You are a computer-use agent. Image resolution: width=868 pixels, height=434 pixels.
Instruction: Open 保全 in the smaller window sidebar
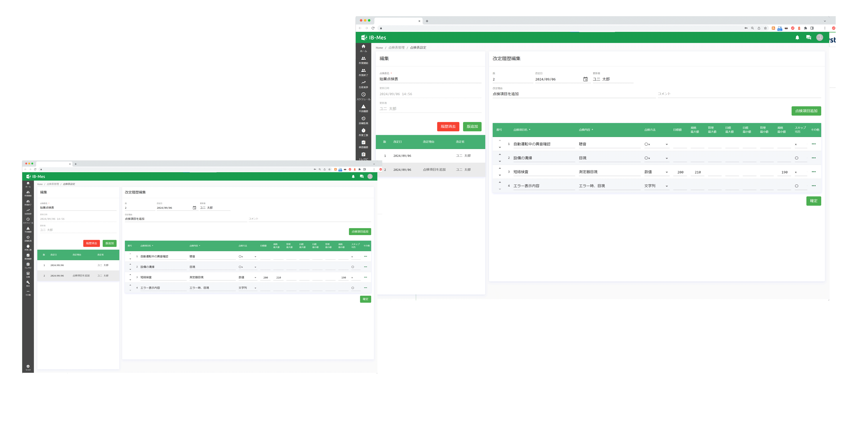coord(28,284)
